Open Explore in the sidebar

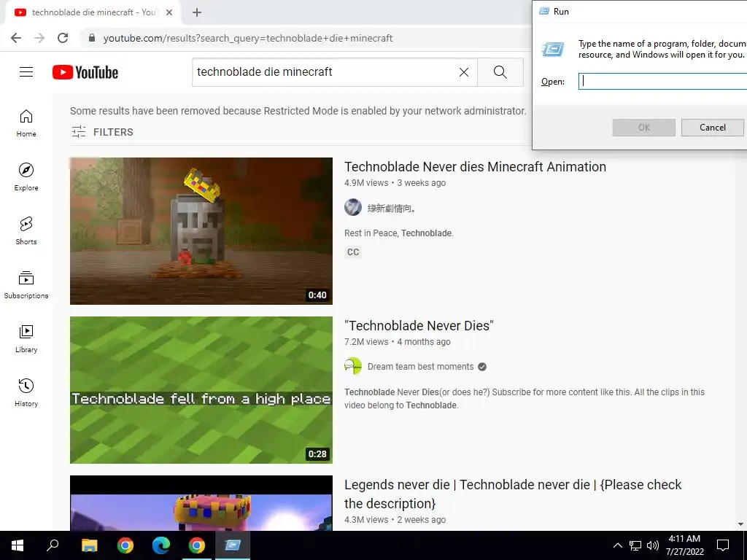26,177
